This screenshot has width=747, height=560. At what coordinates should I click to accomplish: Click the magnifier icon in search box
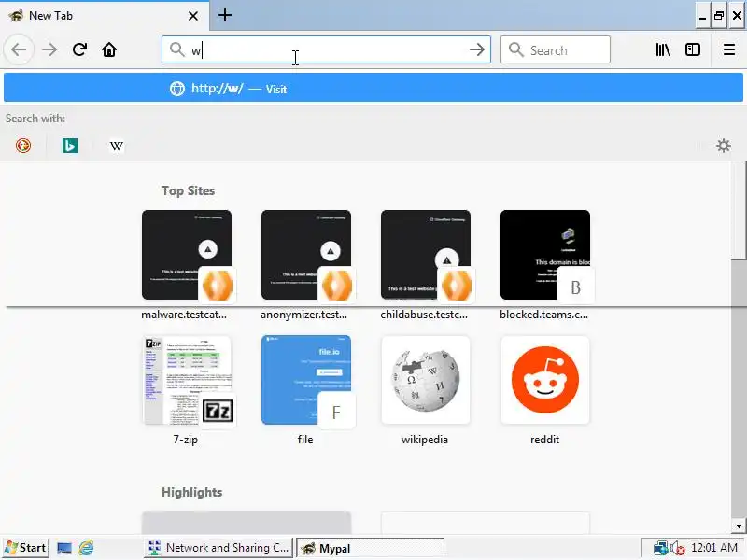tap(516, 49)
